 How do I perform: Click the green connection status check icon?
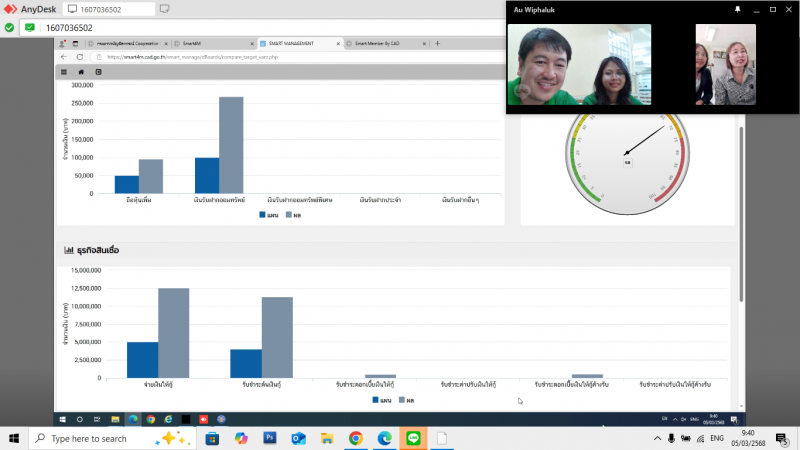(x=9, y=28)
